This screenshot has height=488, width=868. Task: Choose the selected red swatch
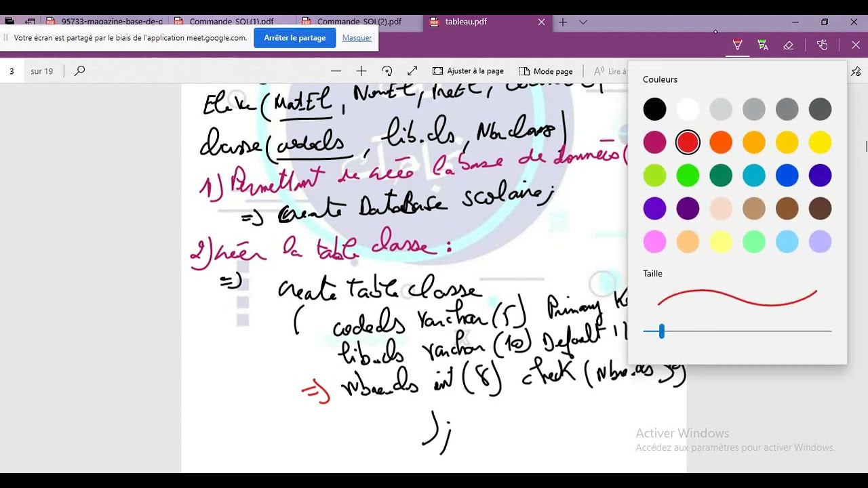click(x=688, y=142)
